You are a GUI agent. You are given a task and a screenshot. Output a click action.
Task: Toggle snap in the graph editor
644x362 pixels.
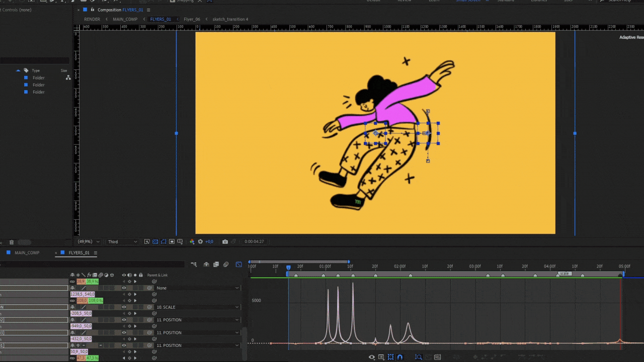tap(400, 357)
